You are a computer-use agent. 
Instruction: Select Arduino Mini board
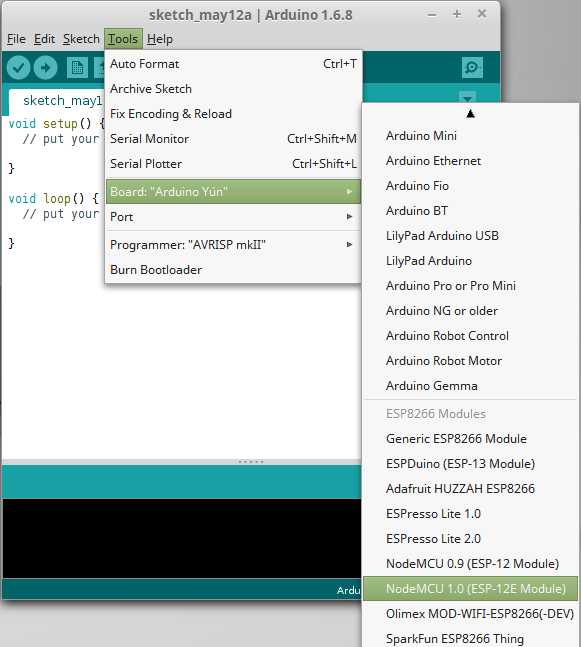[x=470, y=136]
